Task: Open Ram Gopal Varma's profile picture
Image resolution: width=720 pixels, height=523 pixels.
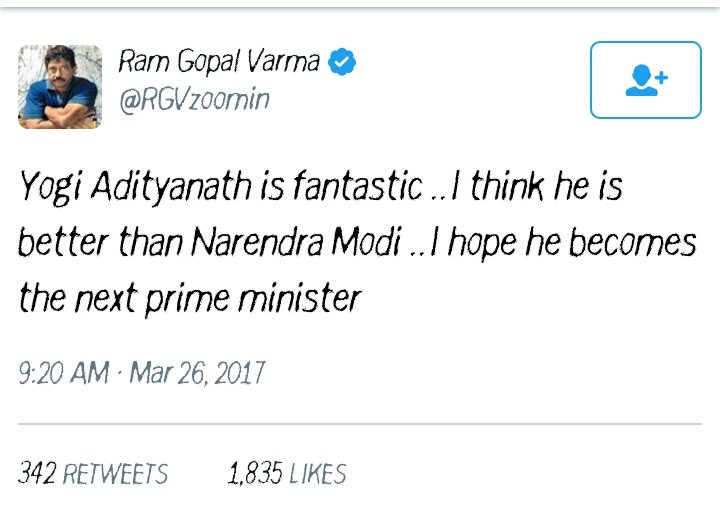Action: point(59,86)
